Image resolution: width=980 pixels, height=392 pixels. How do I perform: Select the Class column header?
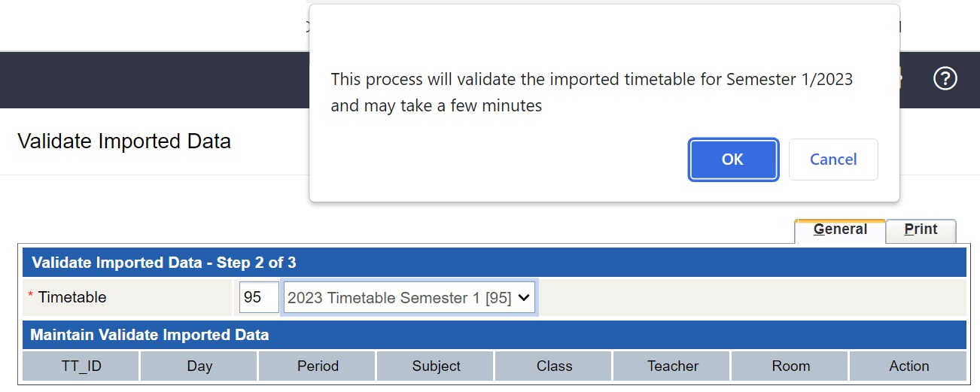point(554,366)
